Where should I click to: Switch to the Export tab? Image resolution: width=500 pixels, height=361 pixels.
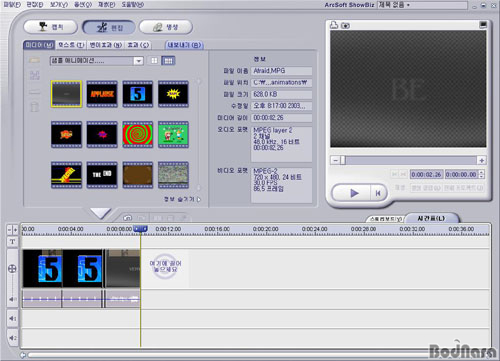point(184,45)
